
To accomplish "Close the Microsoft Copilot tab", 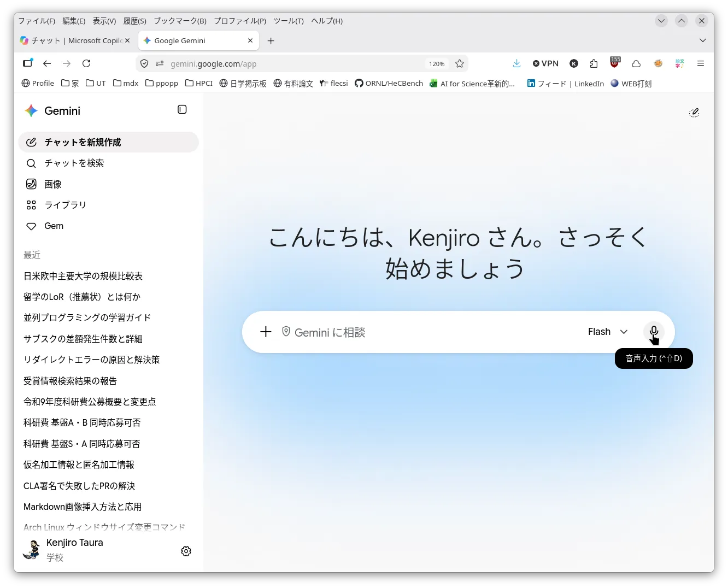I will [x=127, y=40].
